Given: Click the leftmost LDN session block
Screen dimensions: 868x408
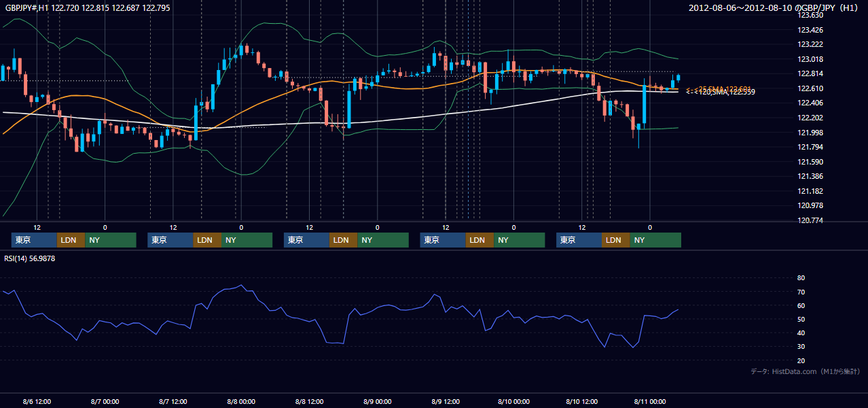Looking at the screenshot, I should click(71, 240).
